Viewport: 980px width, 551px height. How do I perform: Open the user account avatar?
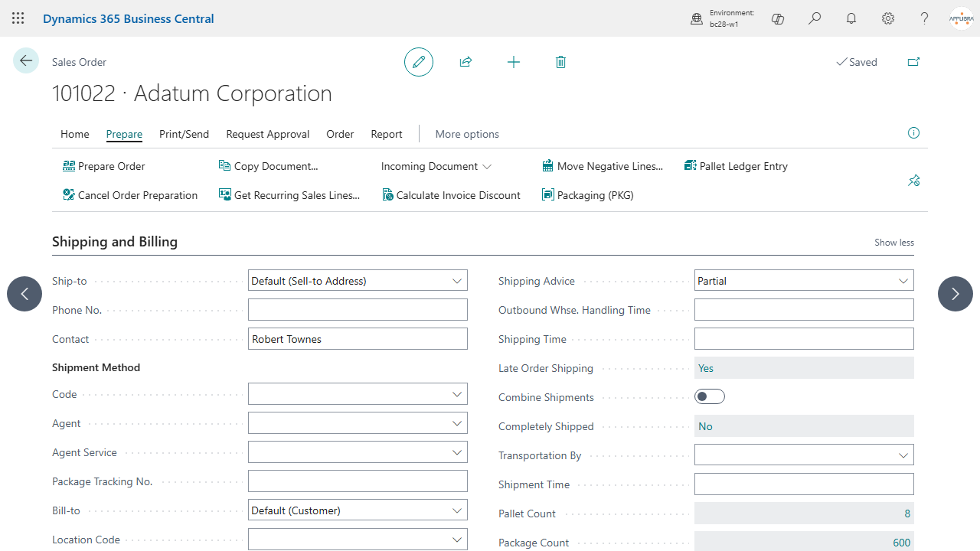[961, 18]
